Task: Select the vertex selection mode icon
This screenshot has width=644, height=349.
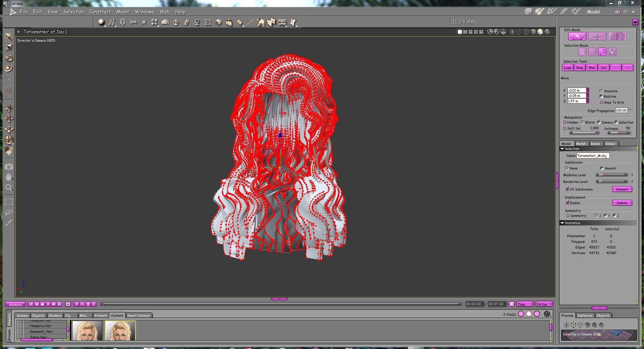Action: coord(592,52)
